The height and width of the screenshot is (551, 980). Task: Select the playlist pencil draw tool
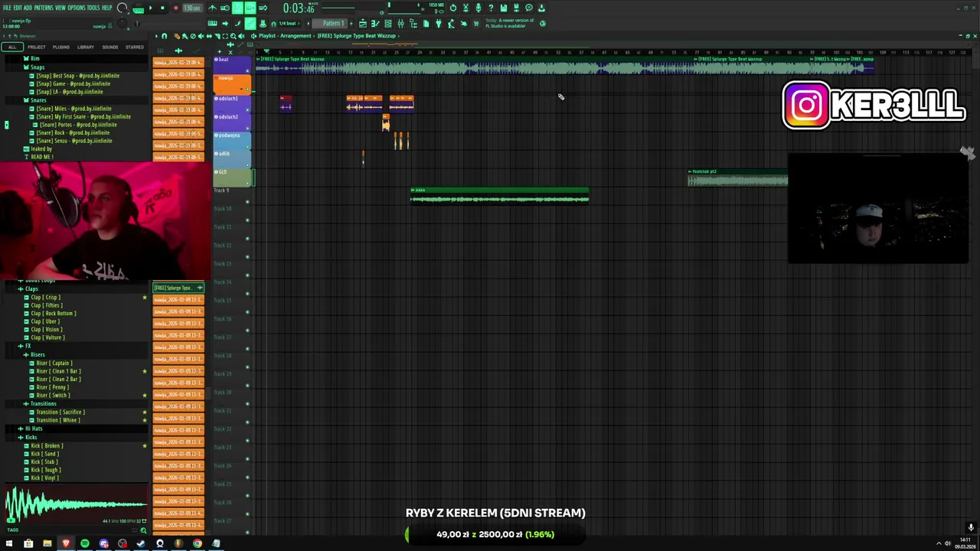click(x=176, y=36)
